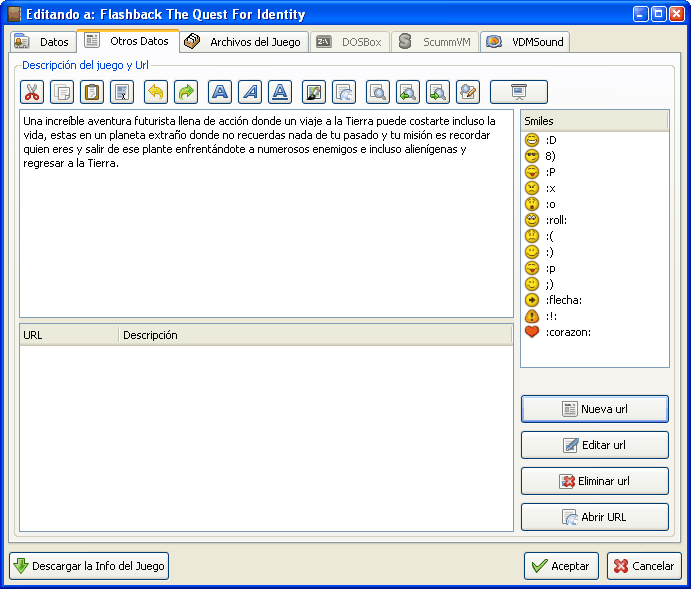This screenshot has height=589, width=691.
Task: Open the VDMSound tab
Action: (x=527, y=42)
